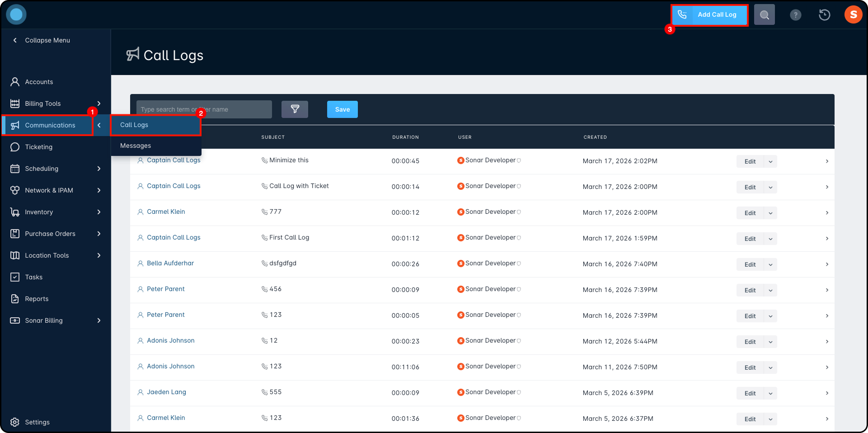Click the Reports document icon
This screenshot has width=868, height=433.
15,299
